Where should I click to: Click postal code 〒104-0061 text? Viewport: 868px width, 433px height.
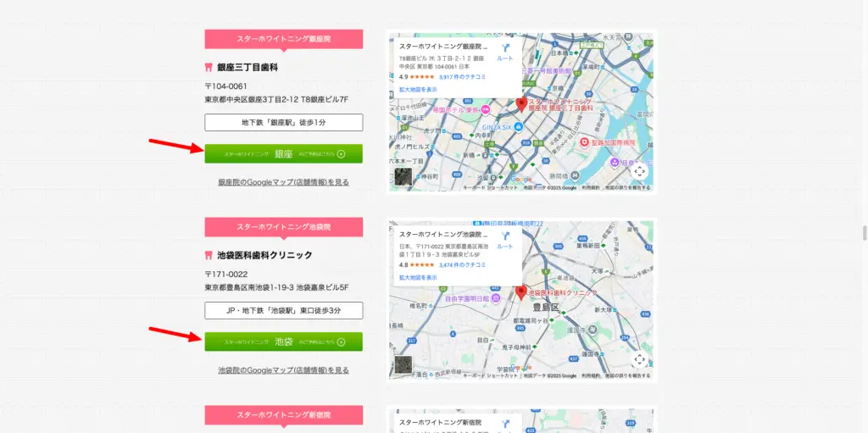pos(225,86)
